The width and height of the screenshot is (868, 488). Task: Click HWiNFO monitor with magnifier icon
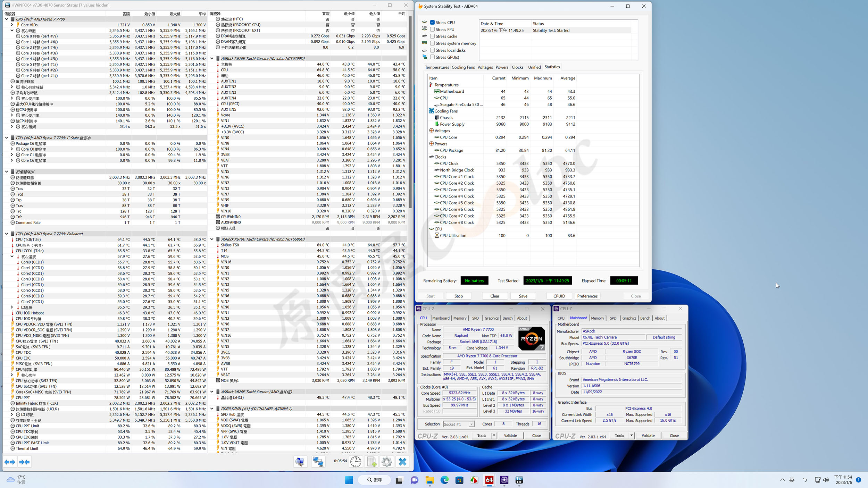pyautogui.click(x=300, y=462)
